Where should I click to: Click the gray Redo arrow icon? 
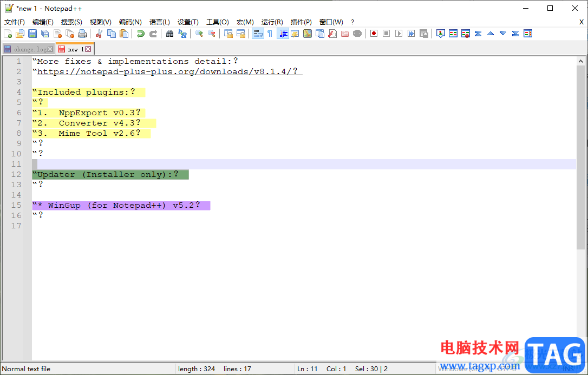click(x=153, y=34)
